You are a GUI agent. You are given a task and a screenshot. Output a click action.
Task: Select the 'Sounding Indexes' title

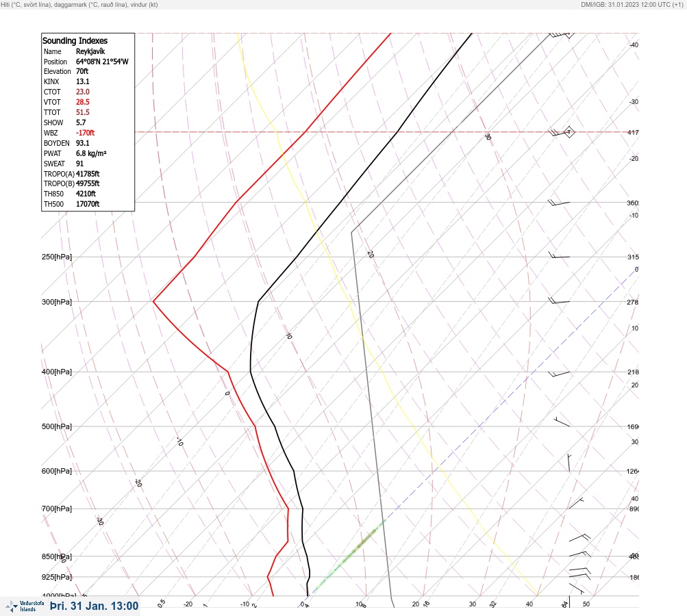(x=75, y=40)
